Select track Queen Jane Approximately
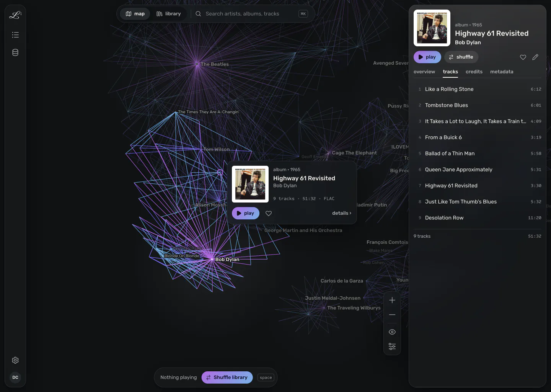The width and height of the screenshot is (551, 392). (478, 170)
